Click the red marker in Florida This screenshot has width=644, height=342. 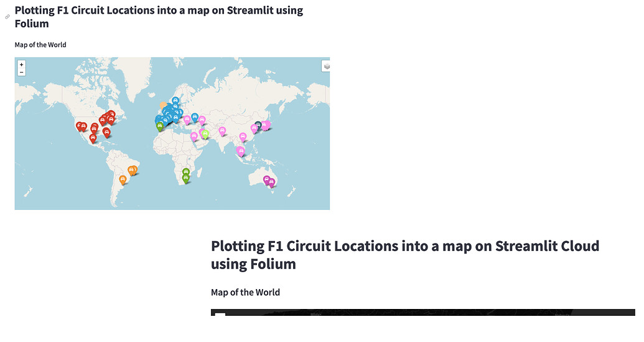tap(106, 132)
